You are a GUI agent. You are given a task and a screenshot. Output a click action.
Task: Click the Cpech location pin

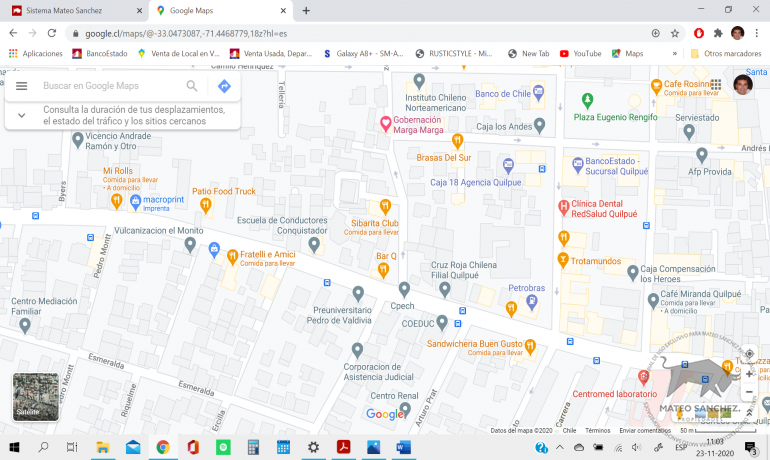(404, 290)
